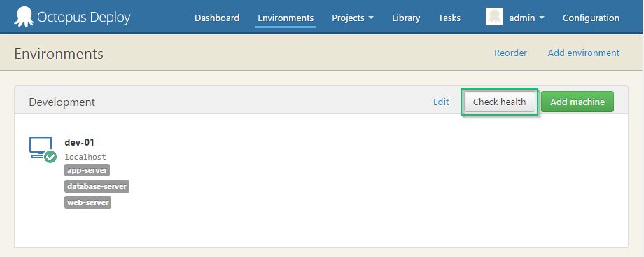
Task: Click the database-server role tag
Action: coord(97,186)
